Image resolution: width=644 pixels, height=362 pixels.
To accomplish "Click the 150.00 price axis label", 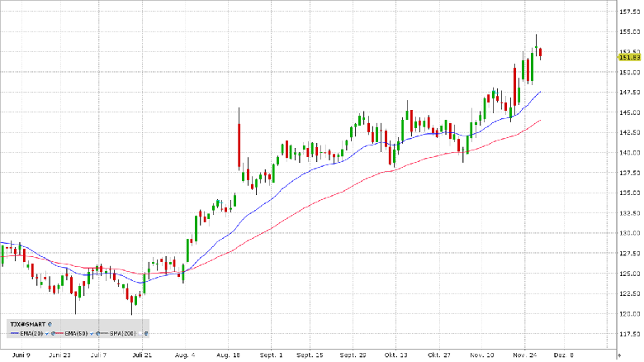I will [x=630, y=73].
